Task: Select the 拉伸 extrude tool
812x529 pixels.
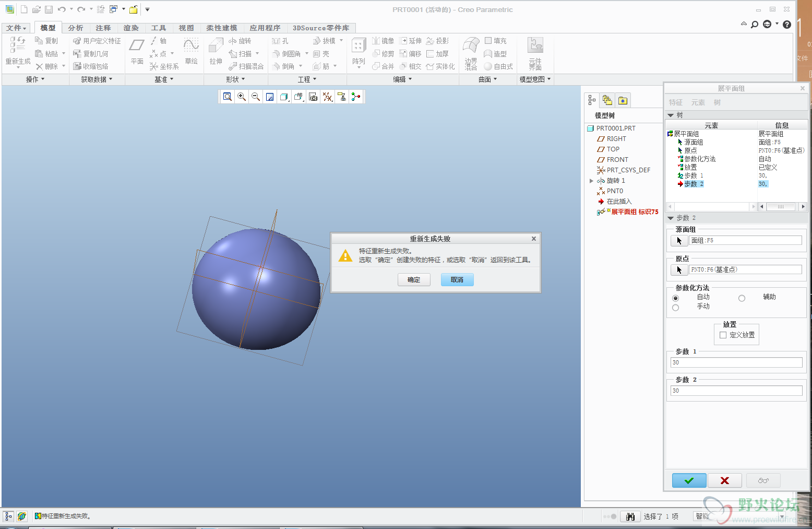Action: pyautogui.click(x=216, y=52)
